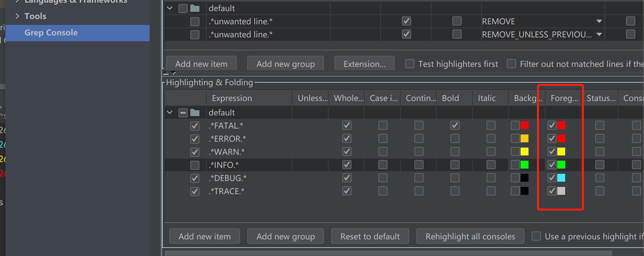This screenshot has width=644, height=256.
Task: Open the REMOVE action dropdown
Action: click(599, 21)
